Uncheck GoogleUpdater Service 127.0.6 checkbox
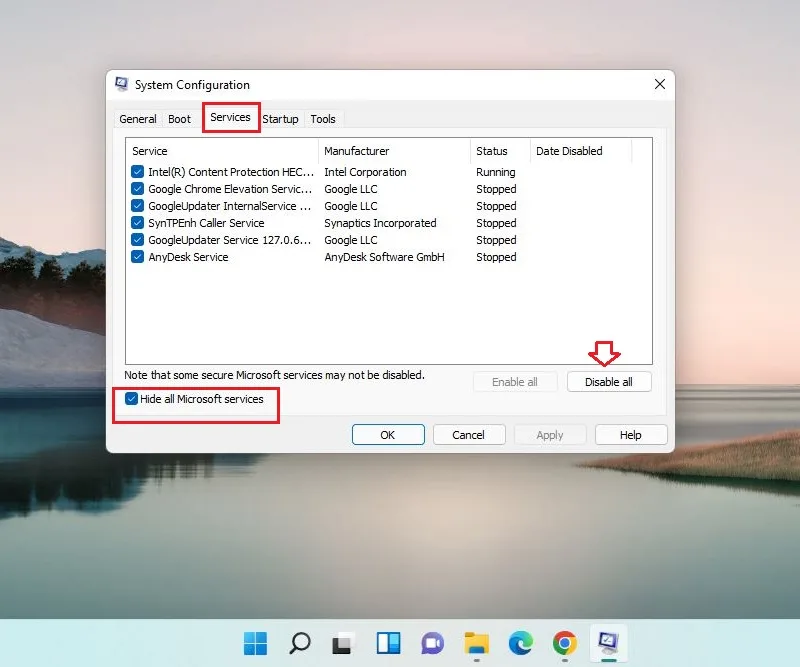This screenshot has height=667, width=800. coord(137,240)
